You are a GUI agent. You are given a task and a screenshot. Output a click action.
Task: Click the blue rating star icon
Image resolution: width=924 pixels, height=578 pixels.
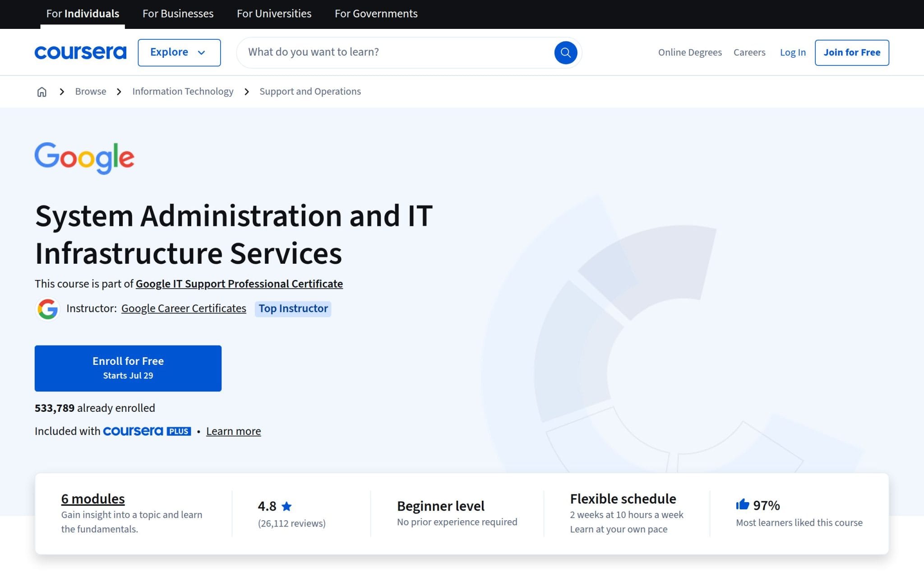point(286,506)
